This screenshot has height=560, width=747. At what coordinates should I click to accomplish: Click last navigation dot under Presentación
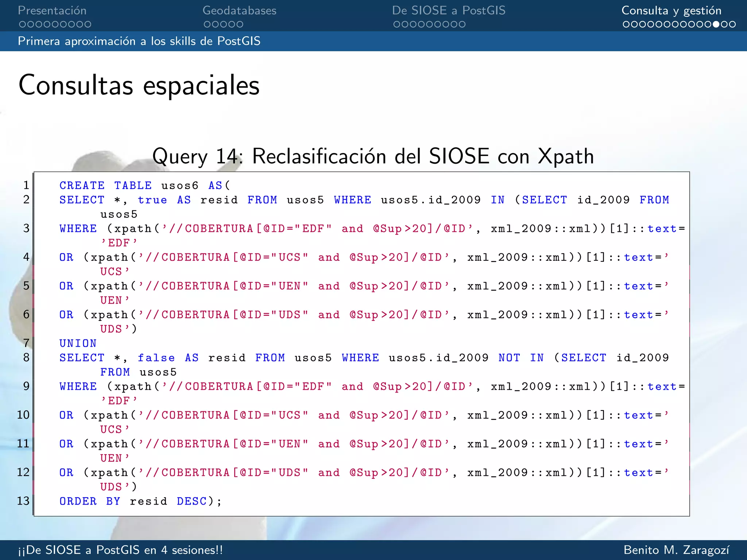(x=88, y=24)
